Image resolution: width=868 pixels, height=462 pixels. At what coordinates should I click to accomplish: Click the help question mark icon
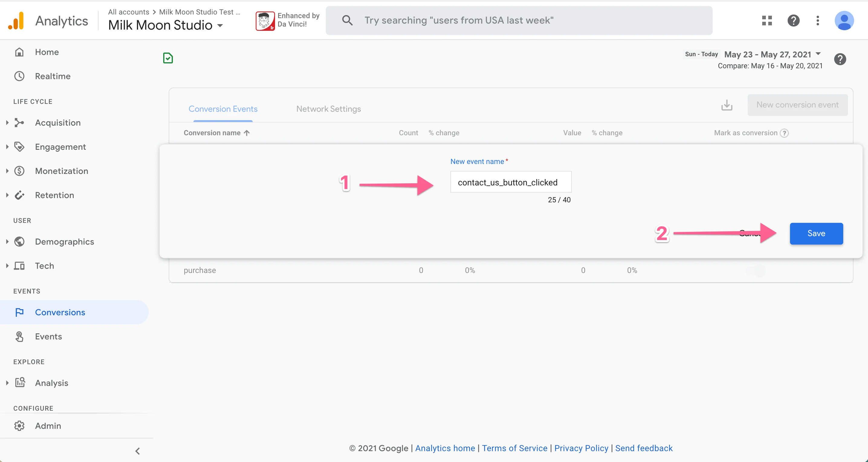794,21
